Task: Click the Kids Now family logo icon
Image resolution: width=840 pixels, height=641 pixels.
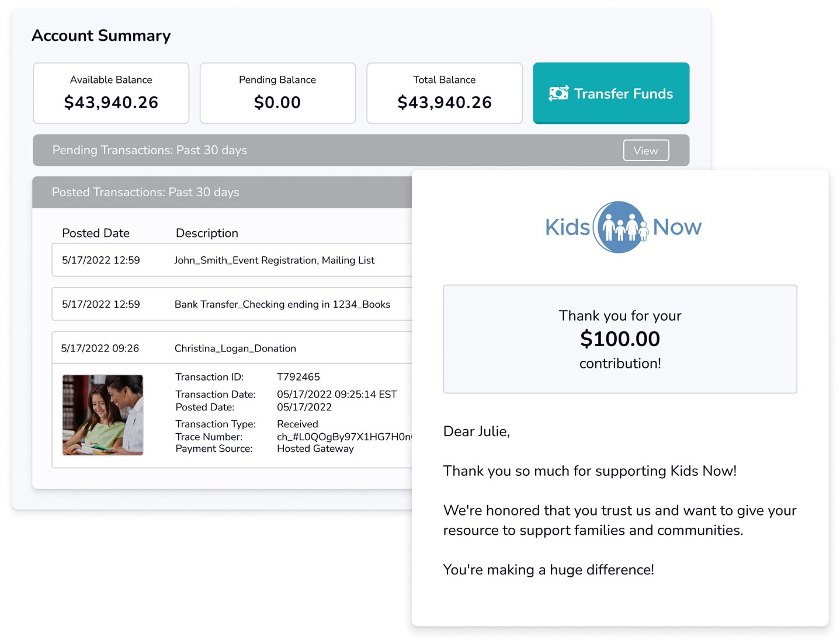Action: [620, 227]
